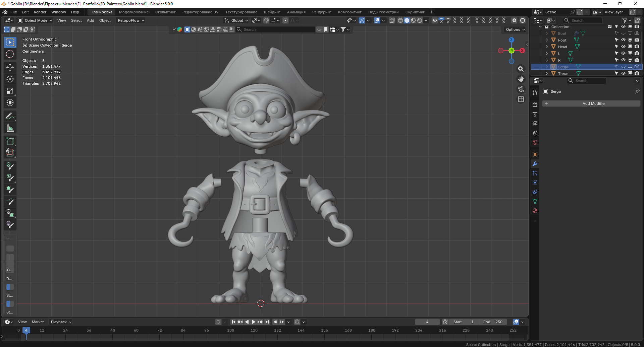Open the Object Mode dropdown
Screen dimensions: 644x347
click(35, 20)
